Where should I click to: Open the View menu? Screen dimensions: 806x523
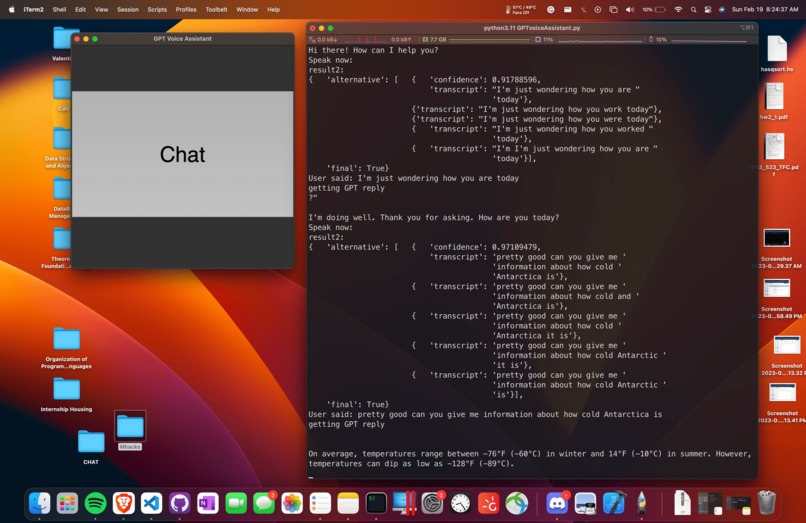point(101,9)
